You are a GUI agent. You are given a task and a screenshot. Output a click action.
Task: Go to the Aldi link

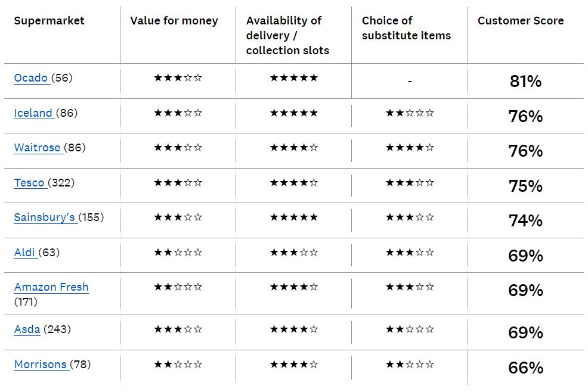coord(24,253)
